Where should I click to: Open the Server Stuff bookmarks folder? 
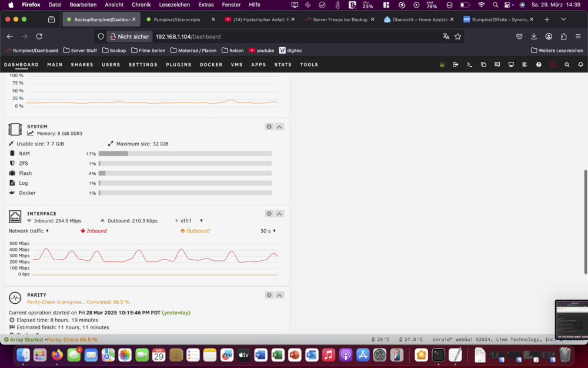(x=80, y=50)
